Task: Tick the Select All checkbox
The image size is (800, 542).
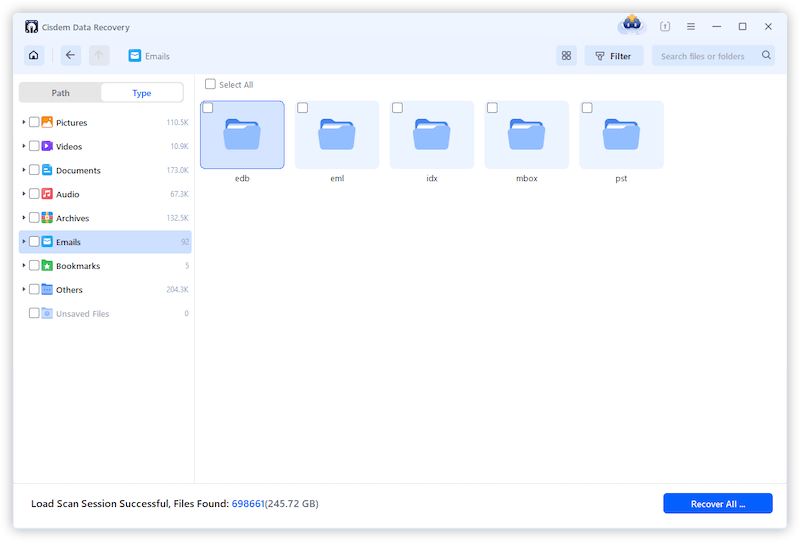Action: click(210, 84)
